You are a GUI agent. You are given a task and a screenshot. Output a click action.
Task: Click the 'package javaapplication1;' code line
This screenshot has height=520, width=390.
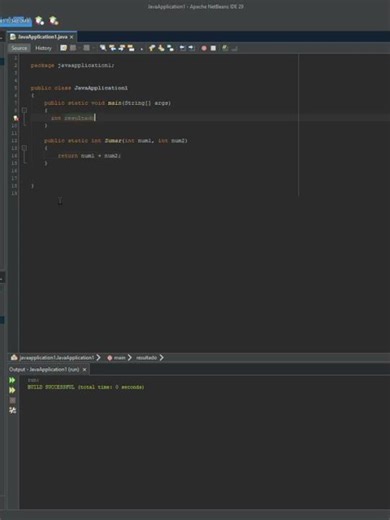(72, 65)
